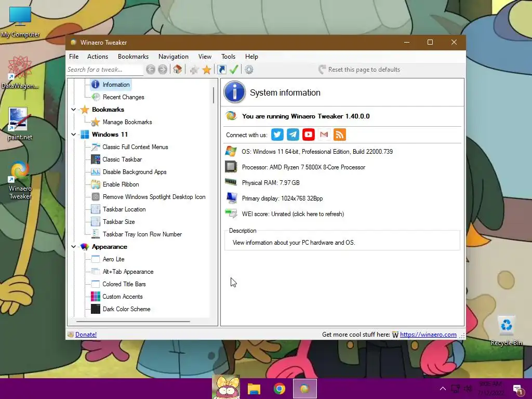Open the My Computer desktop icon

[x=20, y=21]
